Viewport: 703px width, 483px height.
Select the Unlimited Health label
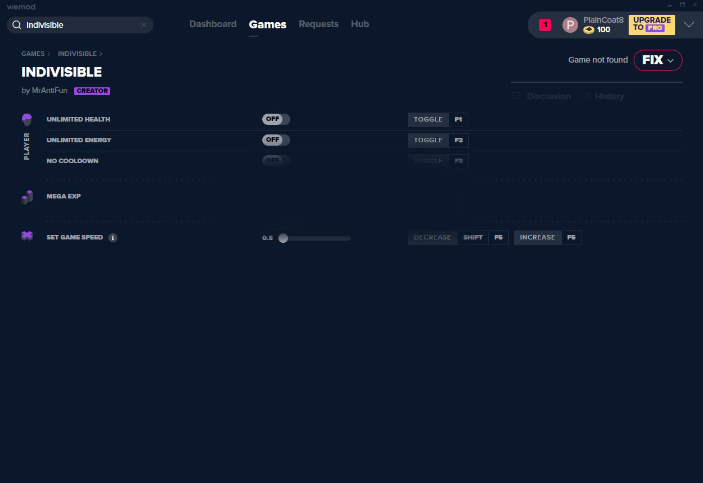[78, 119]
